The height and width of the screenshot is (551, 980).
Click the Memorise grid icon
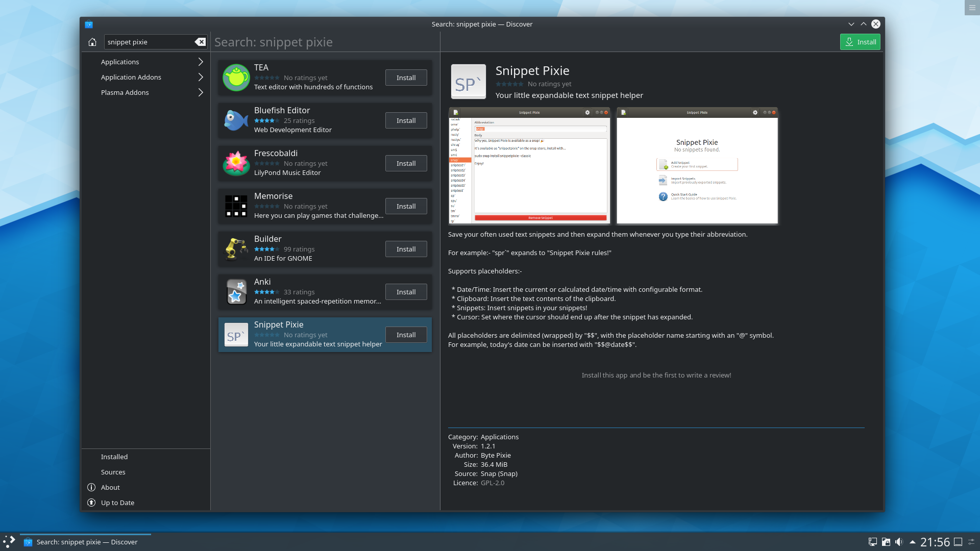(236, 206)
